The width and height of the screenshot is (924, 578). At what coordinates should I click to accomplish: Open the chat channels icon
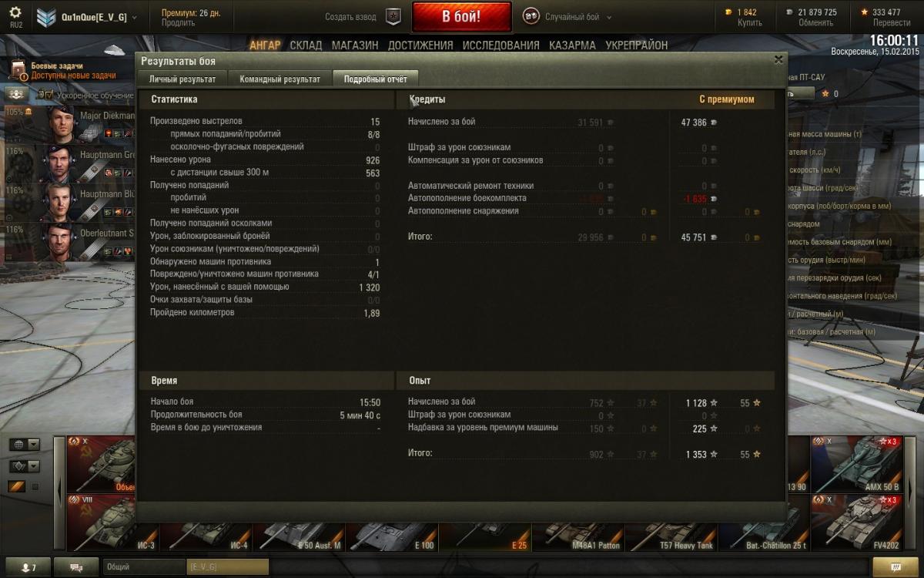coord(76,567)
